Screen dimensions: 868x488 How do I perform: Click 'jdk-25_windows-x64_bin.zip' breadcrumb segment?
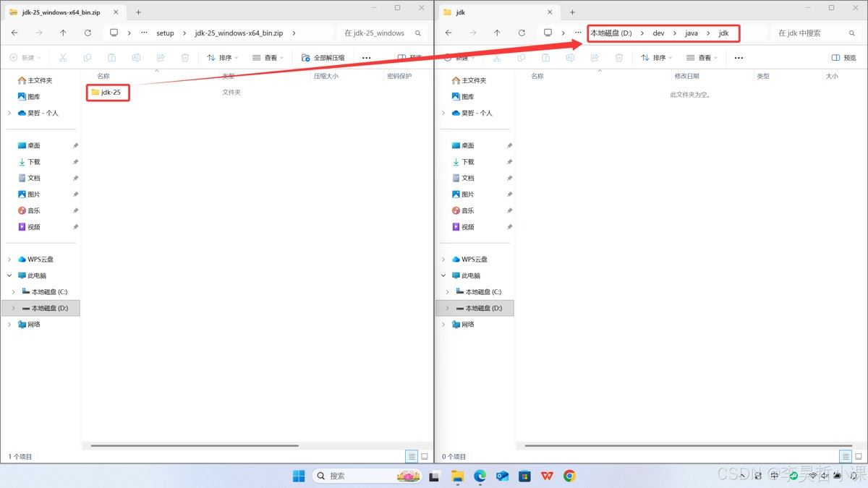point(239,33)
